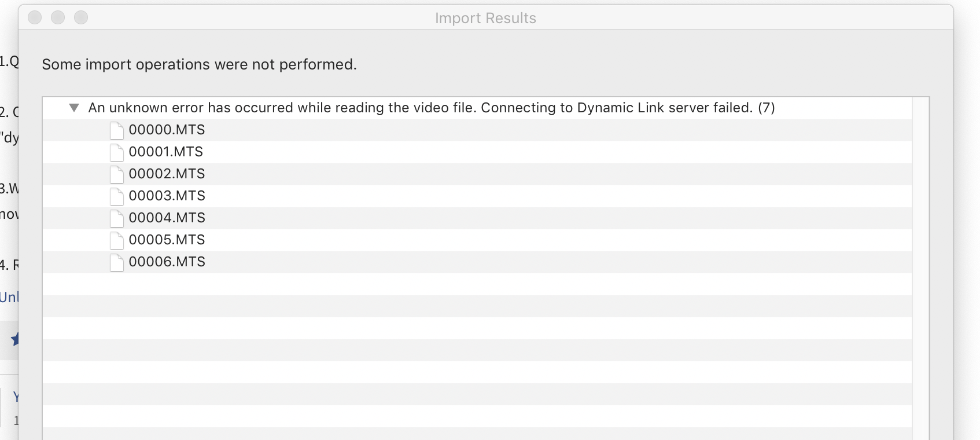980x440 pixels.
Task: Minimize the Import Results dialog
Action: pyautogui.click(x=58, y=18)
